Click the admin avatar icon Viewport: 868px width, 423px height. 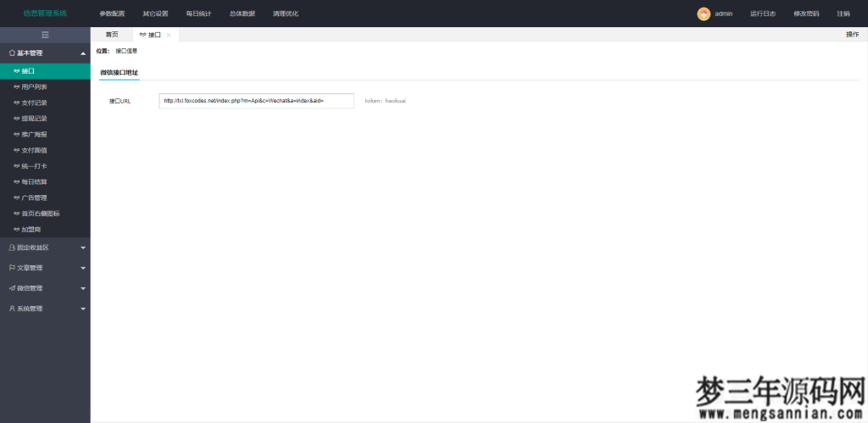(704, 14)
